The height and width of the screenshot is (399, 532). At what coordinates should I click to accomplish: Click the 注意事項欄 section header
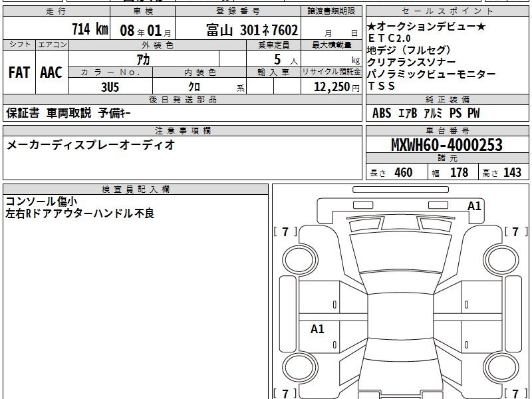tap(182, 130)
